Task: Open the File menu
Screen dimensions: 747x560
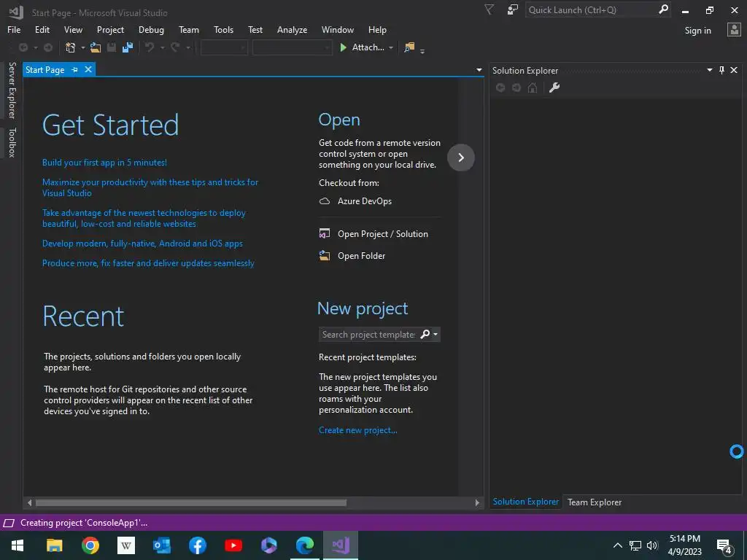Action: [x=14, y=29]
